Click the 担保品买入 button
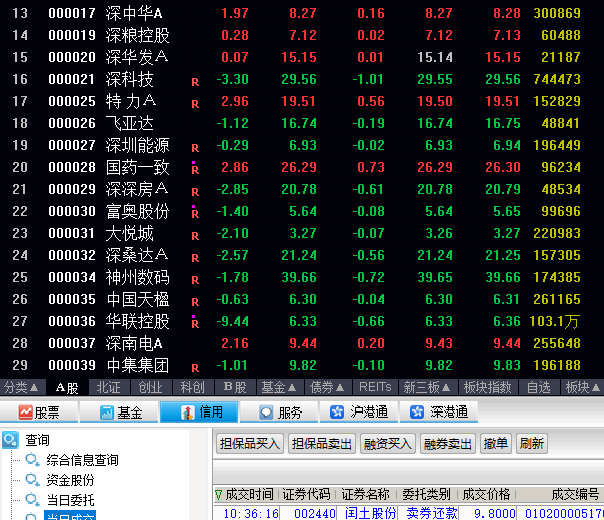This screenshot has height=520, width=604. [250, 444]
